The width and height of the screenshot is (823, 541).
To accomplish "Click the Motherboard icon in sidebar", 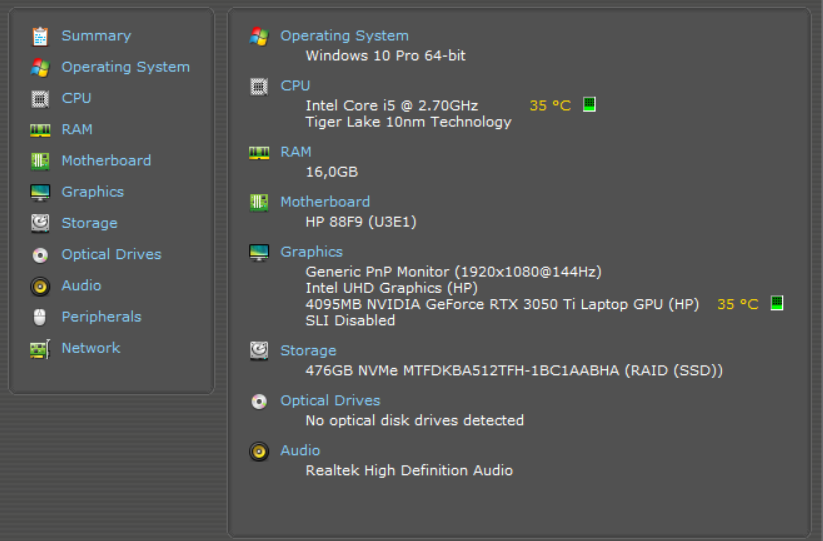I will tap(40, 161).
